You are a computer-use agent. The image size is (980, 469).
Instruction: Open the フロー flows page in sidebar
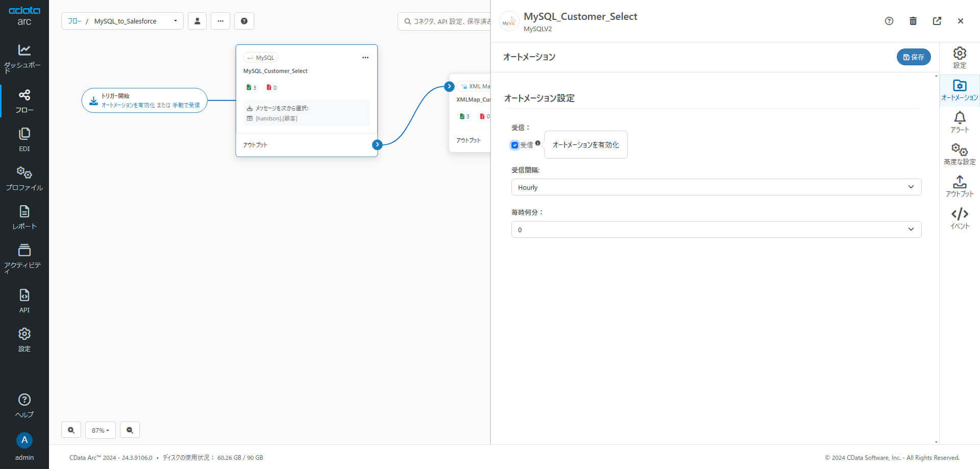[x=24, y=101]
